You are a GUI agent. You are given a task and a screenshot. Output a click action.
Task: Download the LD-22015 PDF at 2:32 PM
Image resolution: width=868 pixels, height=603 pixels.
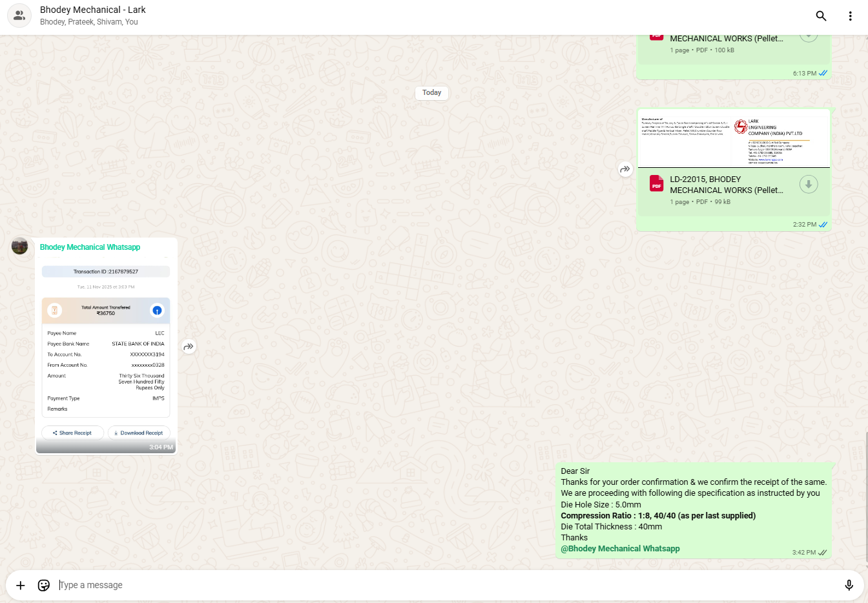[x=808, y=185]
